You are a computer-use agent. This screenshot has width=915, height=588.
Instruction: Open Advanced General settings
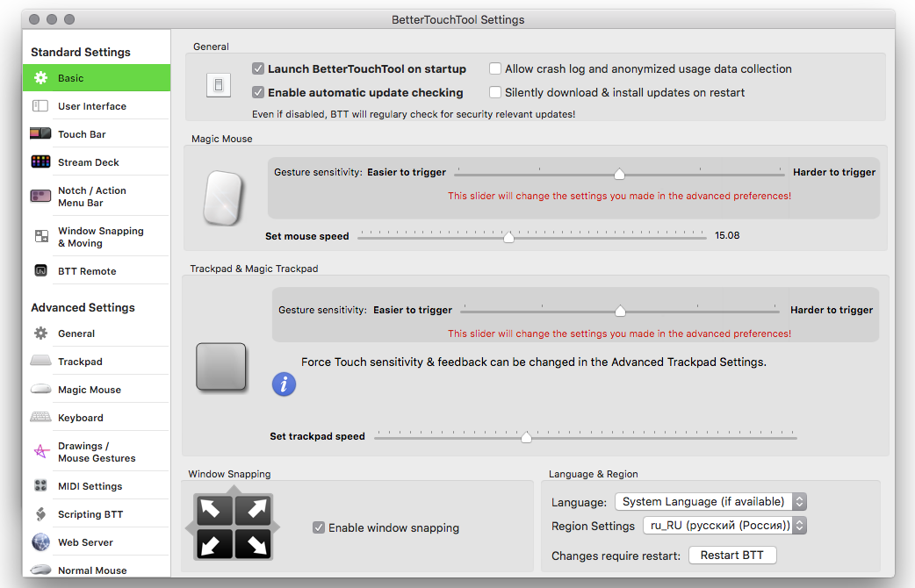97,333
